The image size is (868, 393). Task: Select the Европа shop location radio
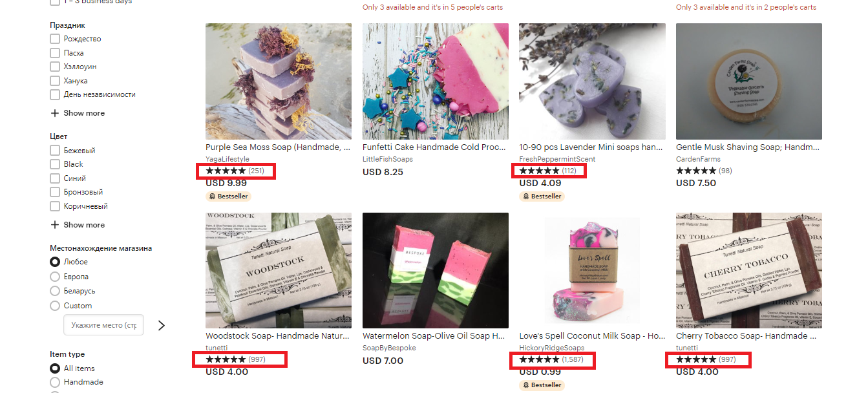point(55,277)
